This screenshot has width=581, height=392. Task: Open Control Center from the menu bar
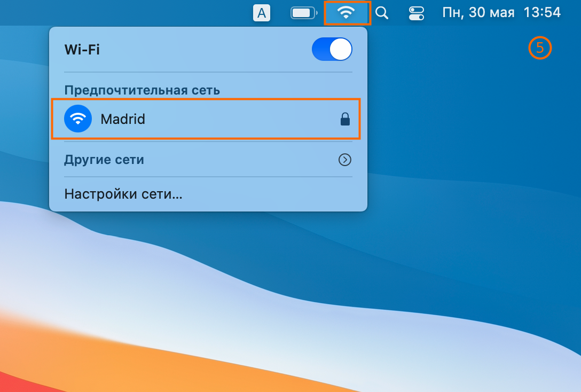[x=416, y=13]
